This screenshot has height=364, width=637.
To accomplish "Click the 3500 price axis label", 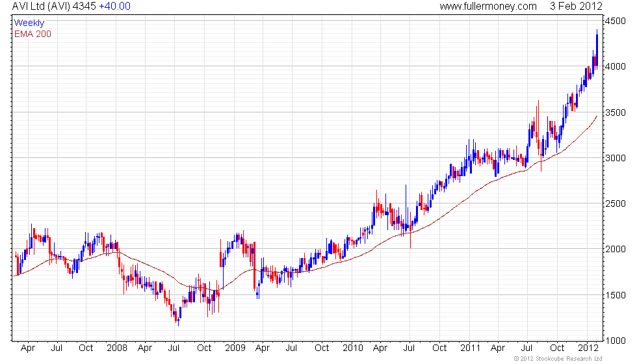I will point(615,112).
